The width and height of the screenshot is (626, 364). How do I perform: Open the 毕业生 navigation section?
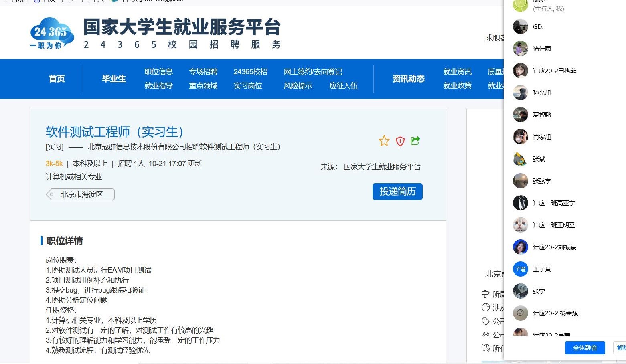click(114, 79)
